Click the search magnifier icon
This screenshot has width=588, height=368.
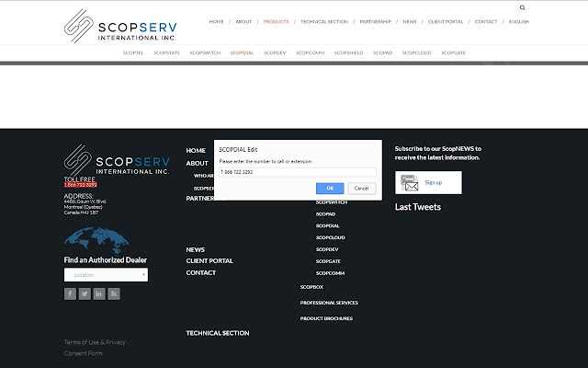tap(523, 7)
